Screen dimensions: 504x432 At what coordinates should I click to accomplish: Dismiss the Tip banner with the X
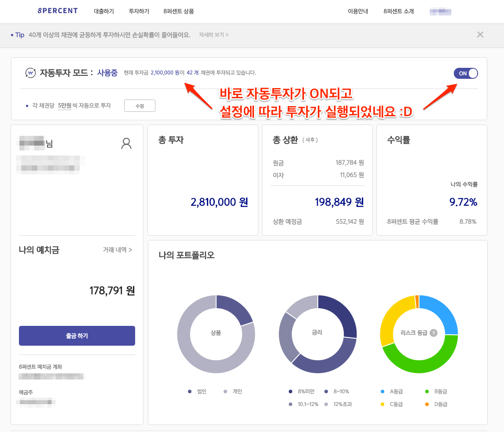(480, 34)
